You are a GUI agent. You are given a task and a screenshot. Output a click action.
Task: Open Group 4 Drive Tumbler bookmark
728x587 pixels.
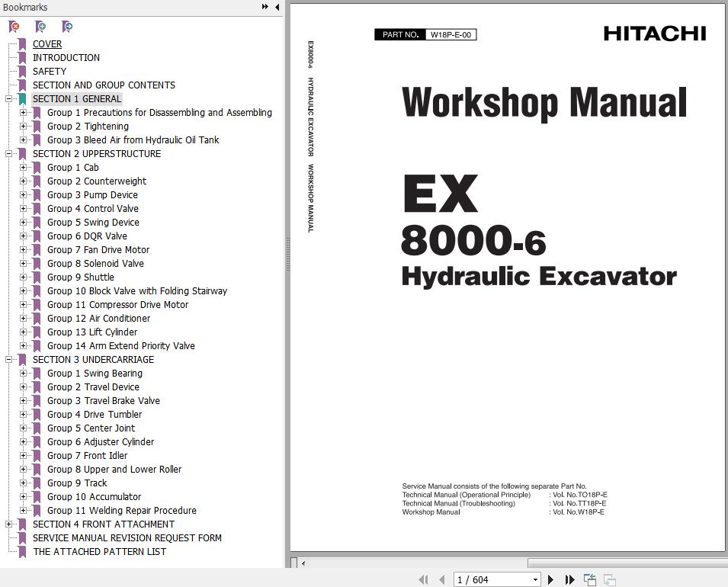pyautogui.click(x=95, y=414)
